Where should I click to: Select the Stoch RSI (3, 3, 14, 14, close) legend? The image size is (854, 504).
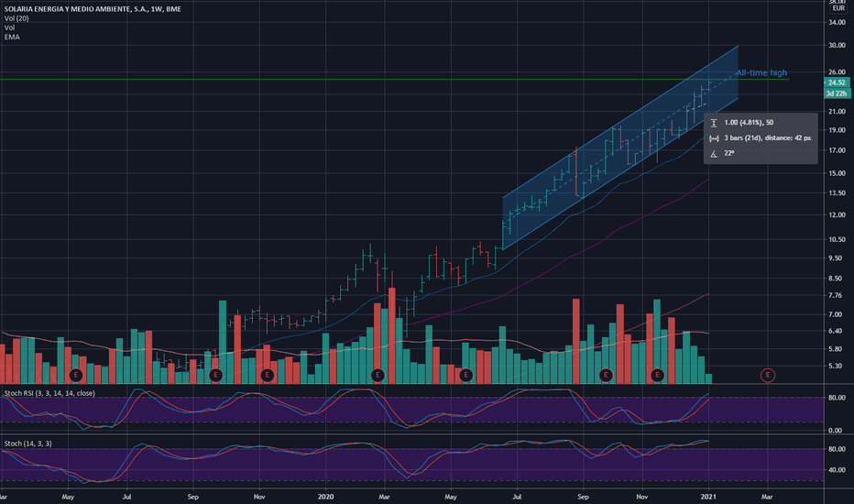(49, 393)
